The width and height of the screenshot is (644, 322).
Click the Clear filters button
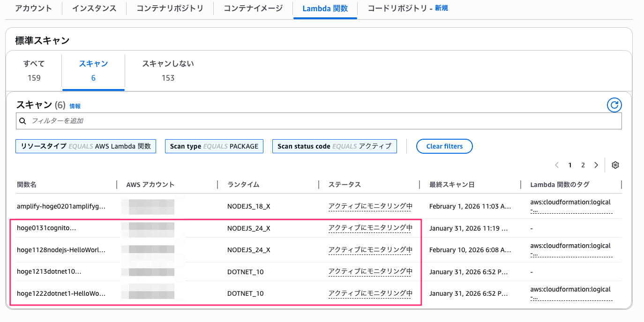point(444,146)
